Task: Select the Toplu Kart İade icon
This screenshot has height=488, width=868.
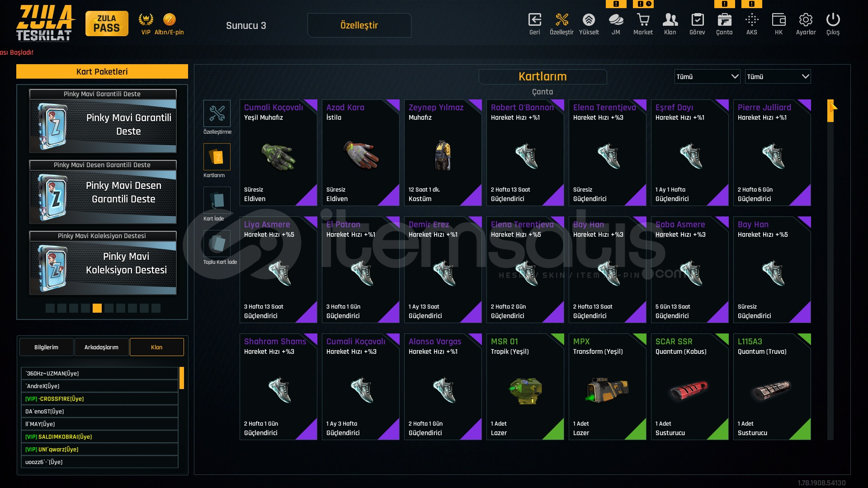Action: click(x=217, y=244)
